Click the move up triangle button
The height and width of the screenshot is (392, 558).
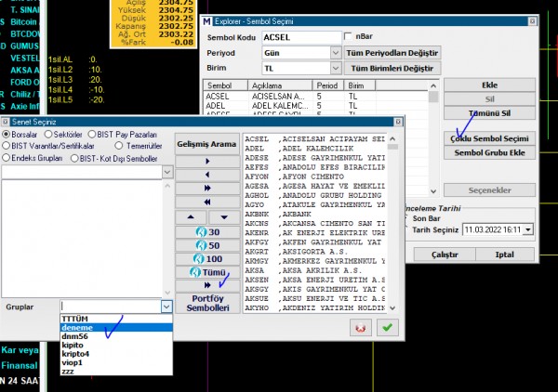(x=191, y=216)
